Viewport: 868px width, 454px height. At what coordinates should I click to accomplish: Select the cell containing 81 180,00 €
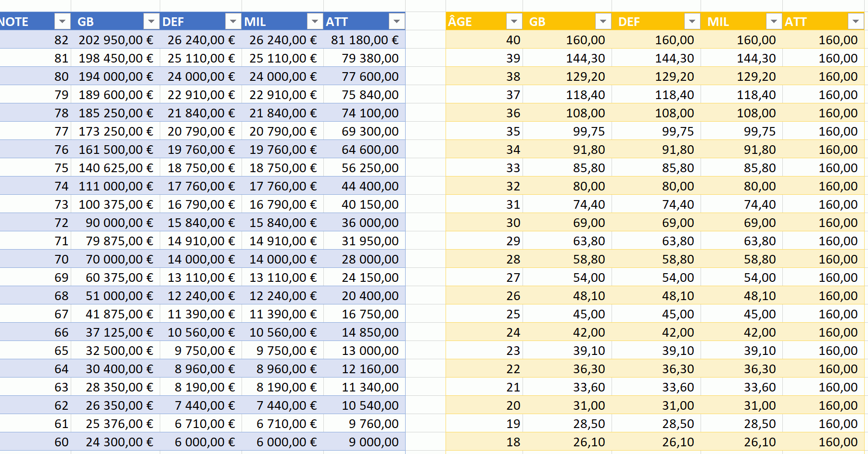click(x=364, y=40)
